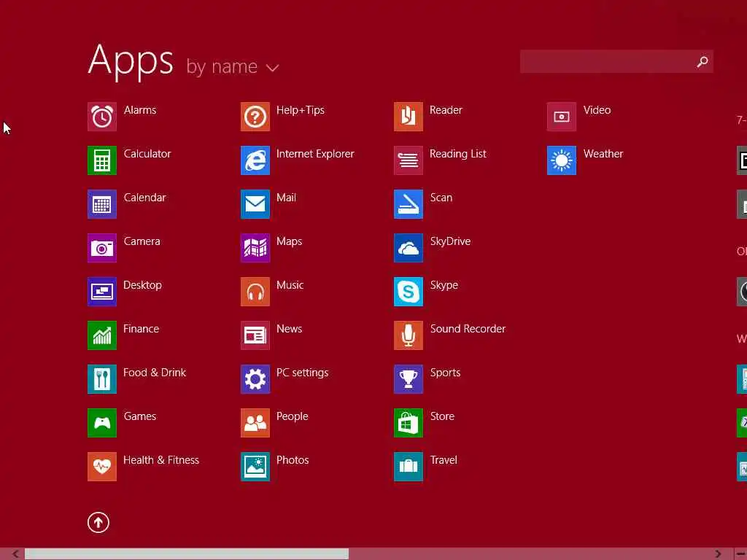Screen dimensions: 747x560
Task: Open the Calendar tile icon
Action: (102, 204)
